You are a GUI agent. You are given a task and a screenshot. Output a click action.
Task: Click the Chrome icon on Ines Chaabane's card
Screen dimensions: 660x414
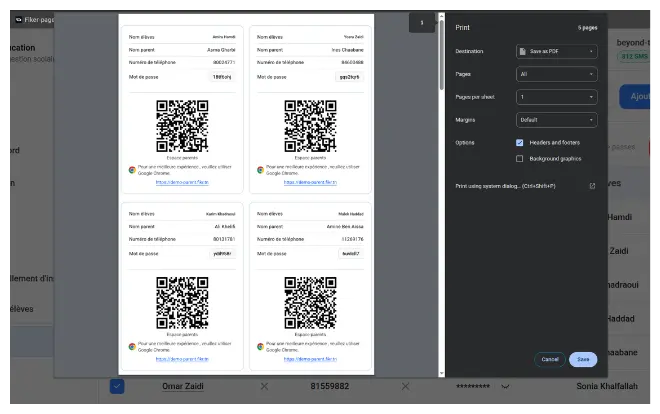coord(261,170)
